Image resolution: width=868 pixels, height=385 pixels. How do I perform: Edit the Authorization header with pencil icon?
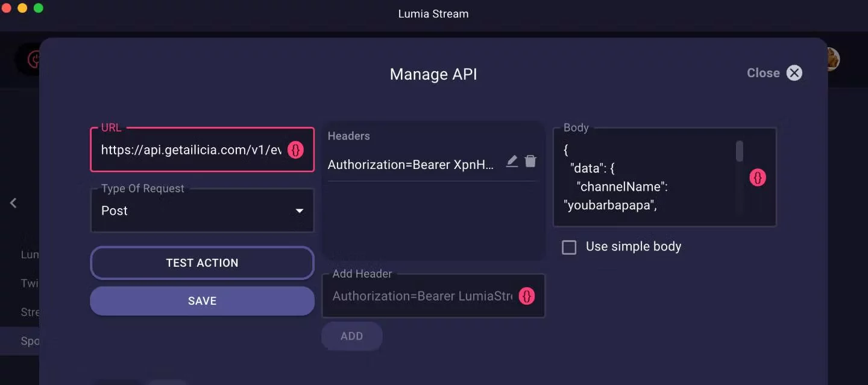point(512,161)
